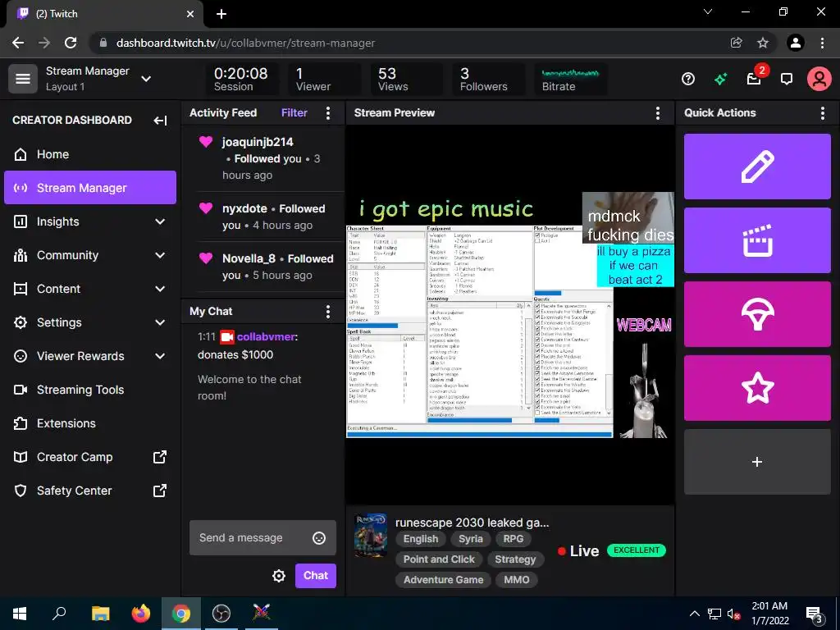This screenshot has width=840, height=630.
Task: Click the Bitrate graph stat
Action: (x=571, y=80)
